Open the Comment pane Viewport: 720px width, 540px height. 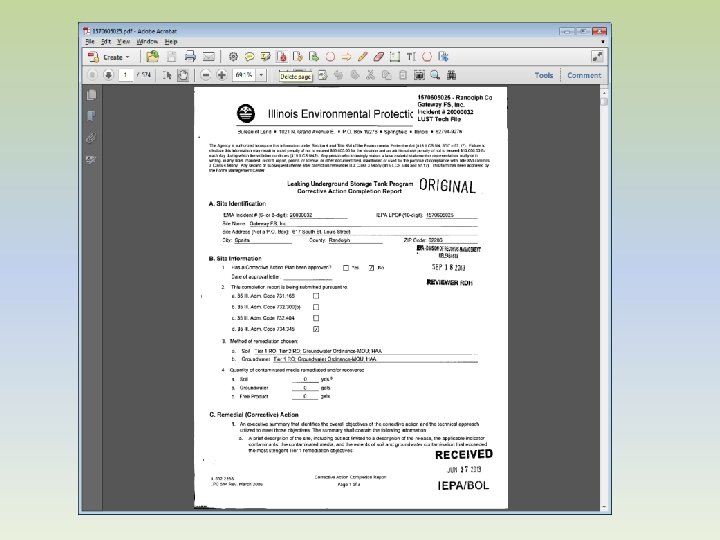(584, 75)
